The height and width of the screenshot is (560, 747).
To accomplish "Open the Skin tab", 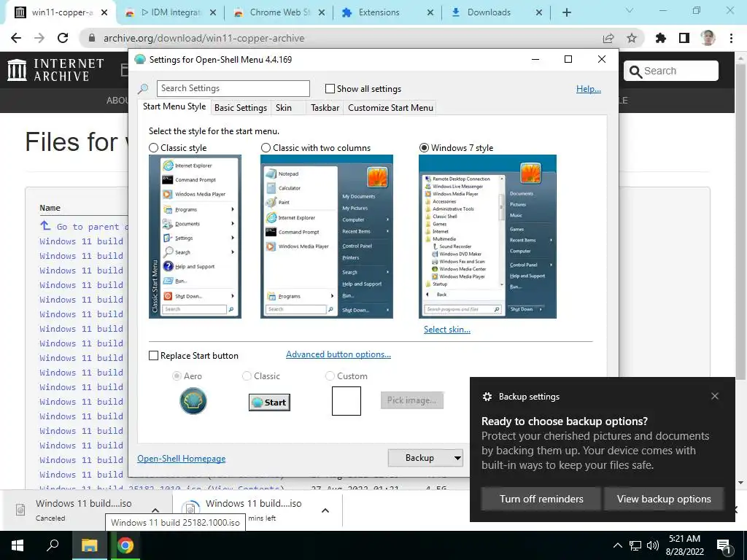I will pos(284,108).
